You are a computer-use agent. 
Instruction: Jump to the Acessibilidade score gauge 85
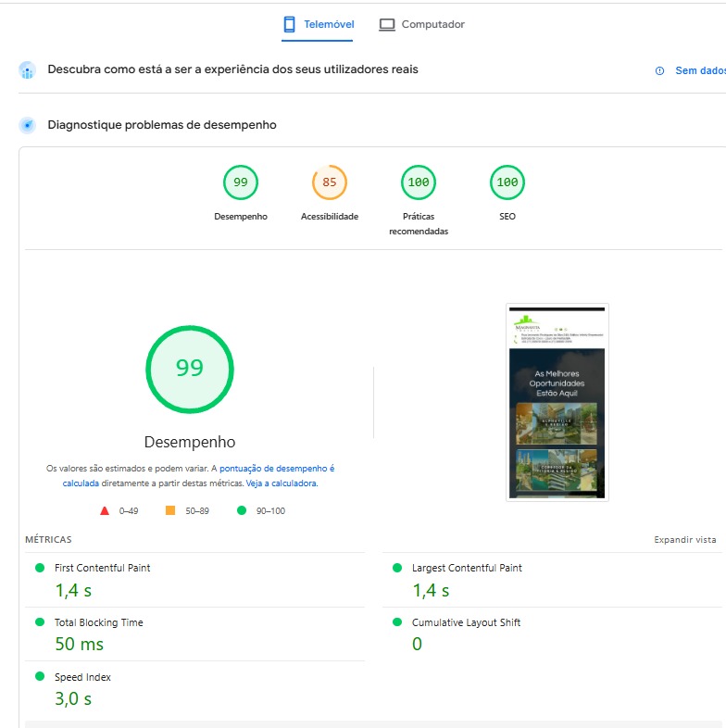pyautogui.click(x=330, y=182)
